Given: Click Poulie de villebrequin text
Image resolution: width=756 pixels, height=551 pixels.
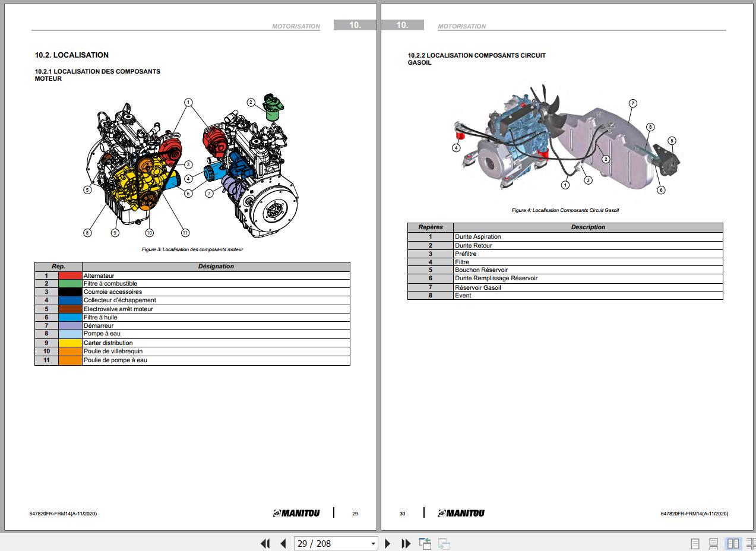Looking at the screenshot, I should click(x=113, y=351).
